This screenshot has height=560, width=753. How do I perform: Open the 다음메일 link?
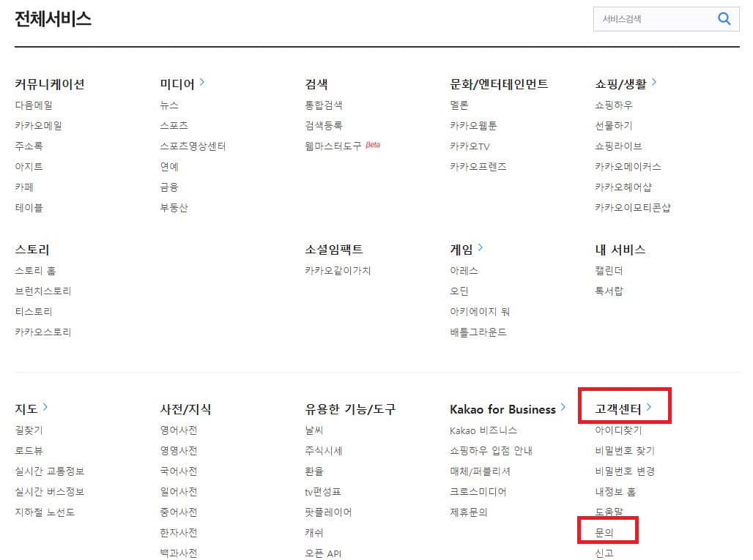(34, 105)
